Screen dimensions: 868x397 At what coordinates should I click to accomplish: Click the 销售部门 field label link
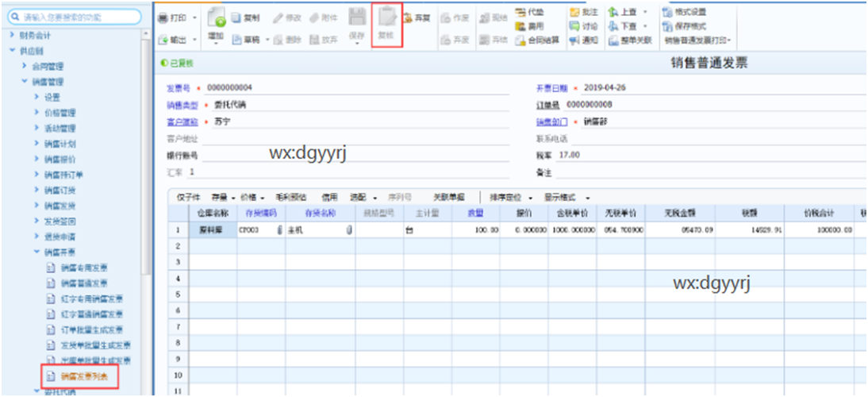click(552, 122)
